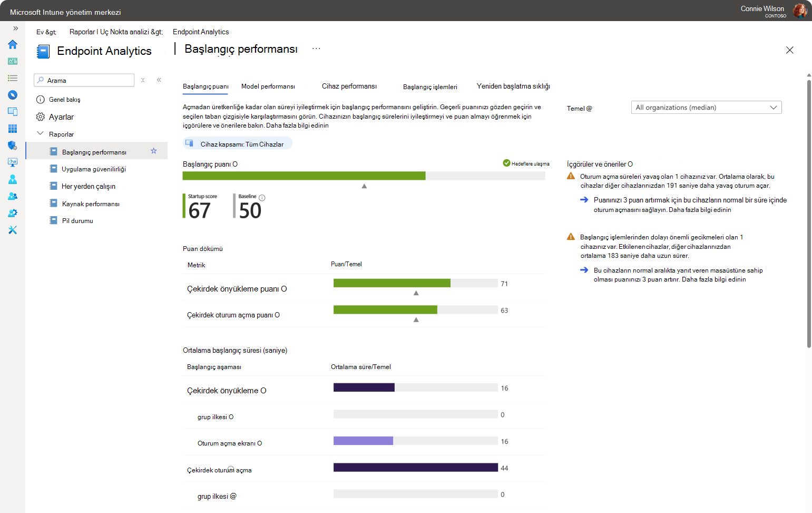Open All services list icon in the rail
This screenshot has width=812, height=513.
[13, 78]
